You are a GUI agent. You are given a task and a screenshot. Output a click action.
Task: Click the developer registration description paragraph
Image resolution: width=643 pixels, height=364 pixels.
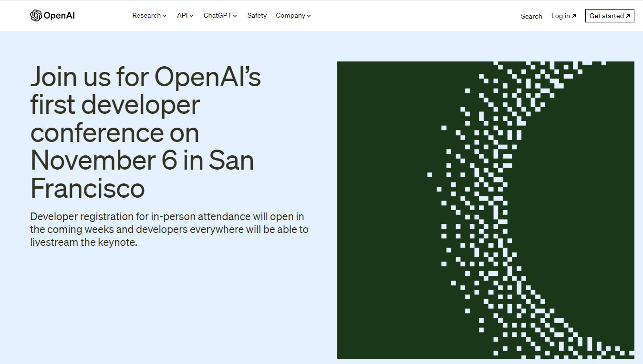[169, 229]
